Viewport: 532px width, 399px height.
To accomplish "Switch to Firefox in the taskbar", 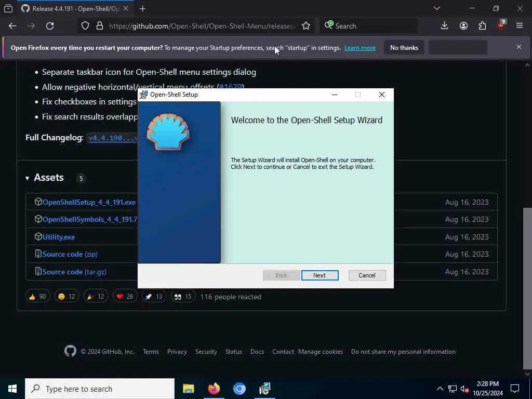I will click(x=214, y=389).
